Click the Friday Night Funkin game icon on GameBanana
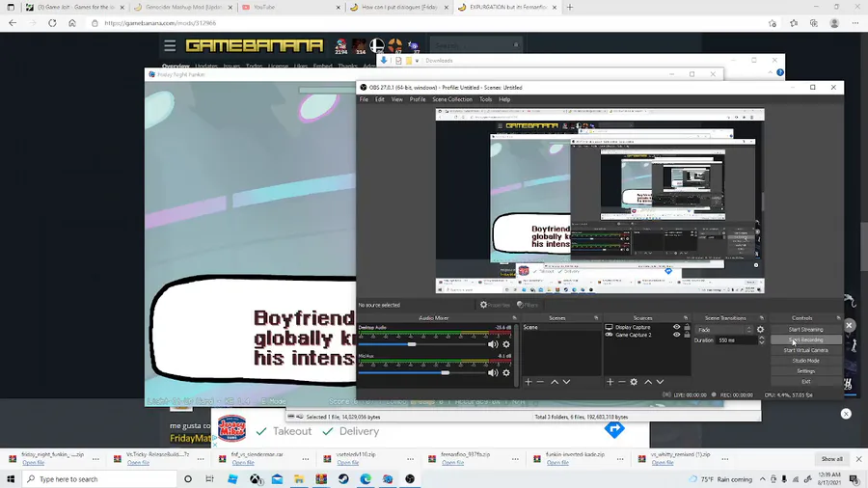Image resolution: width=868 pixels, height=488 pixels. coord(341,46)
